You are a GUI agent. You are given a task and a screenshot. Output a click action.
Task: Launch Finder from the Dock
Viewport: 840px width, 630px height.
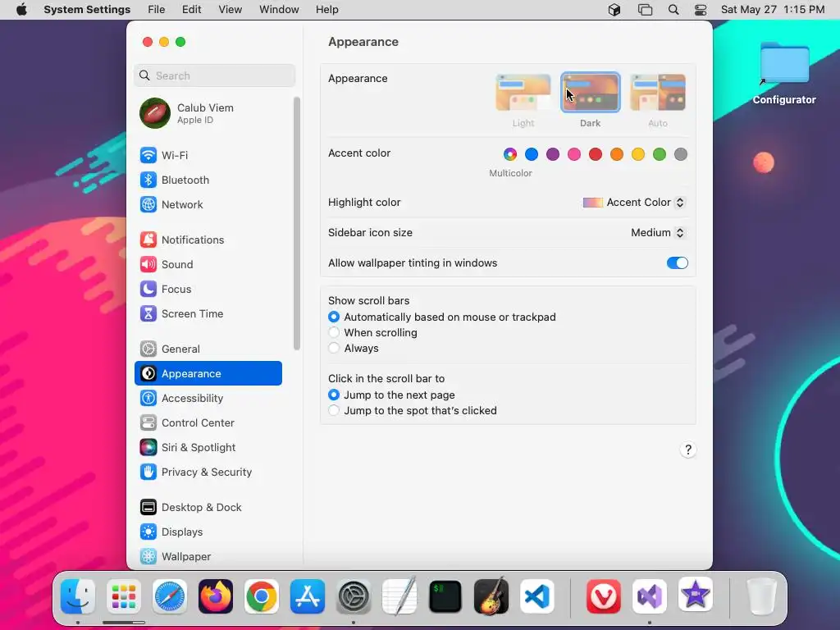[x=78, y=596]
